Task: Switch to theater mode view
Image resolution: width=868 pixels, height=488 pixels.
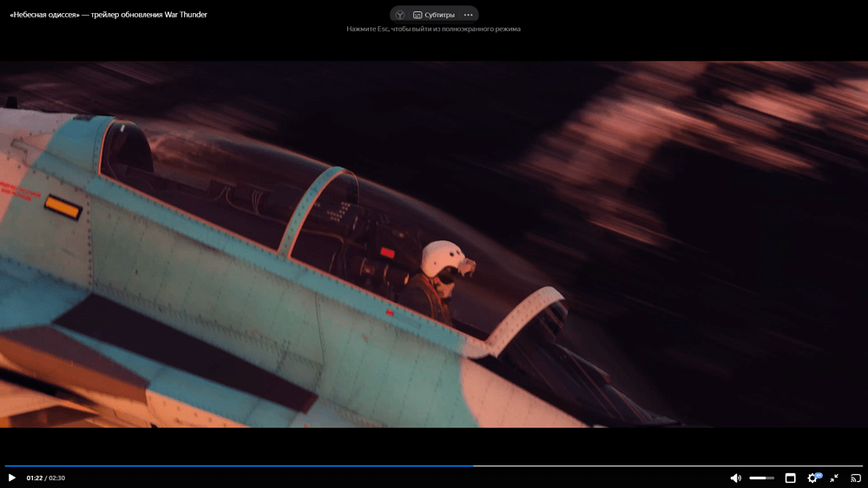Action: coord(790,478)
